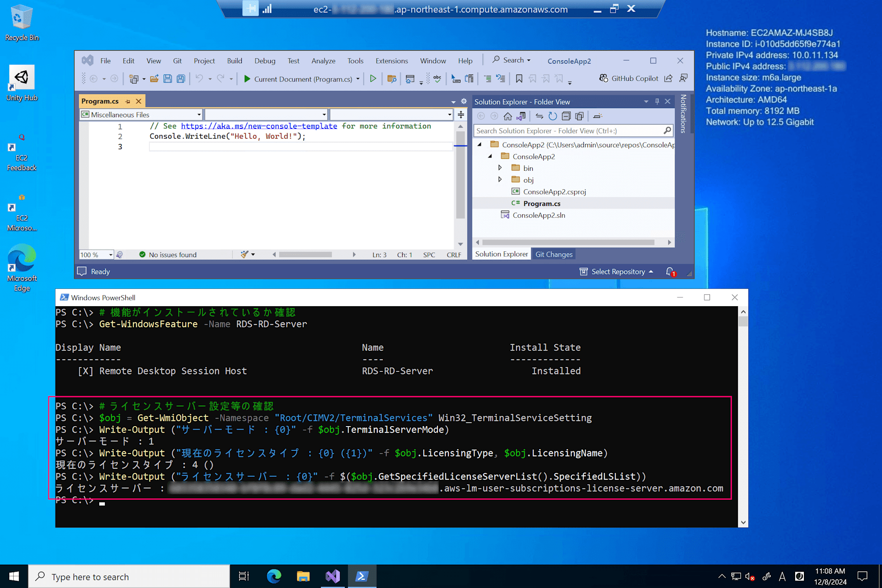Screen dimensions: 882x588
Task: Click the Uncomment Selected Lines icon
Action: (x=501, y=79)
